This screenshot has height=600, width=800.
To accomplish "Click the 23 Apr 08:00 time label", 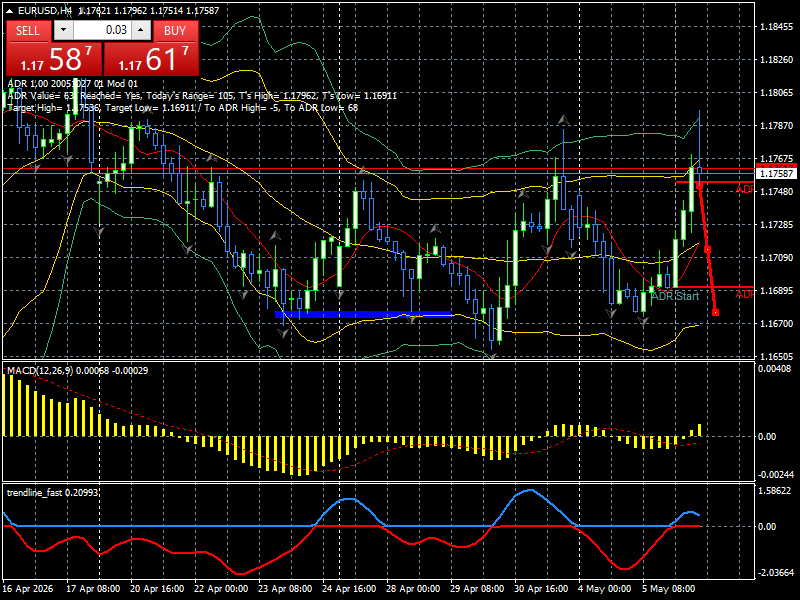I will coord(285,589).
